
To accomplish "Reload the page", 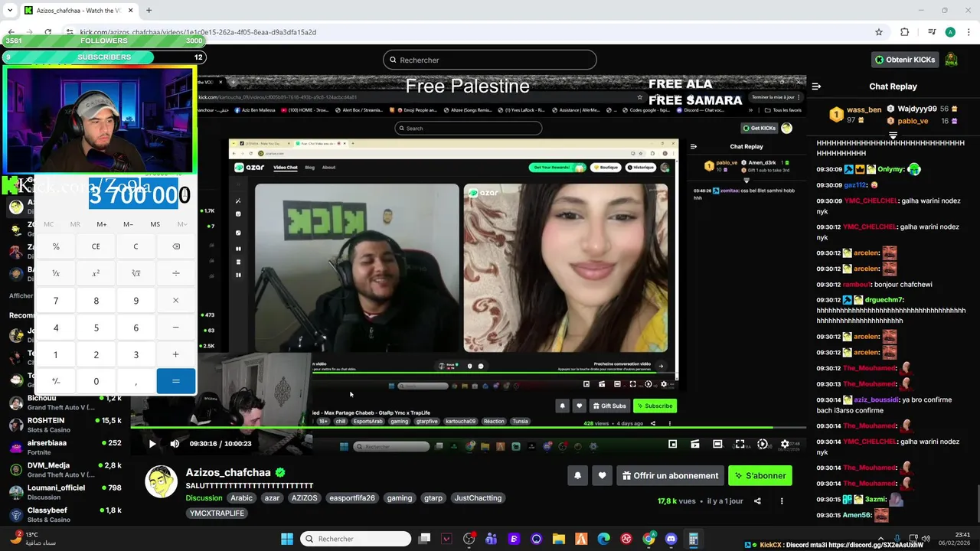I will [x=47, y=32].
